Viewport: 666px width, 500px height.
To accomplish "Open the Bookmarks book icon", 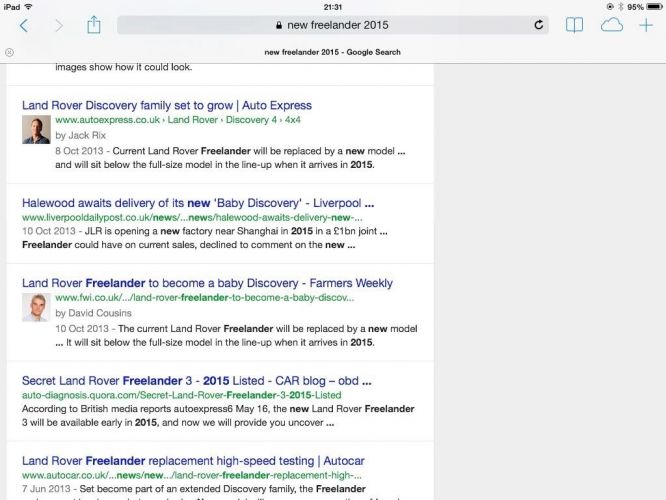I will (574, 25).
